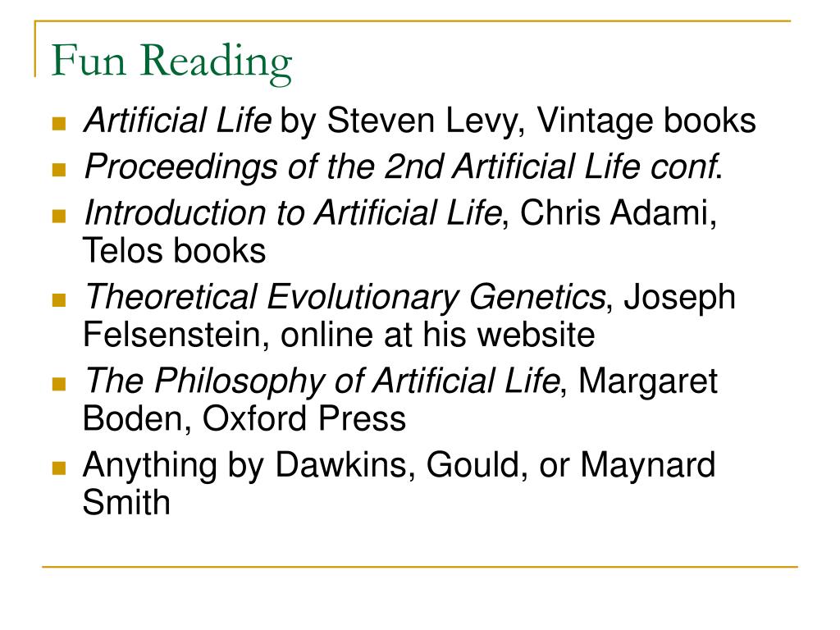Select the Telos books text
Viewport: 840px width, 630px height.
click(x=174, y=250)
